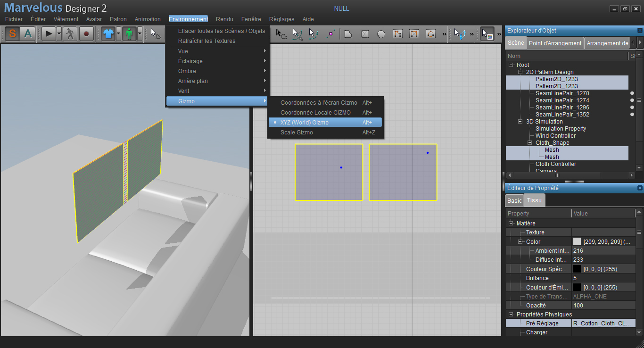
Task: Select the edit sewing tool icon
Action: click(x=460, y=33)
